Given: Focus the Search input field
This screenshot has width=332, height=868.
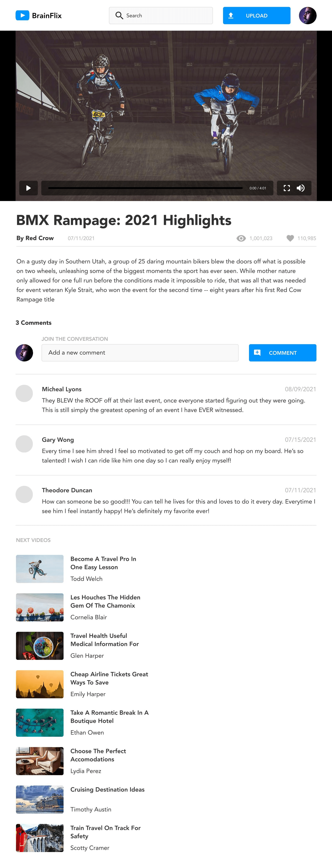Looking at the screenshot, I should (x=161, y=16).
